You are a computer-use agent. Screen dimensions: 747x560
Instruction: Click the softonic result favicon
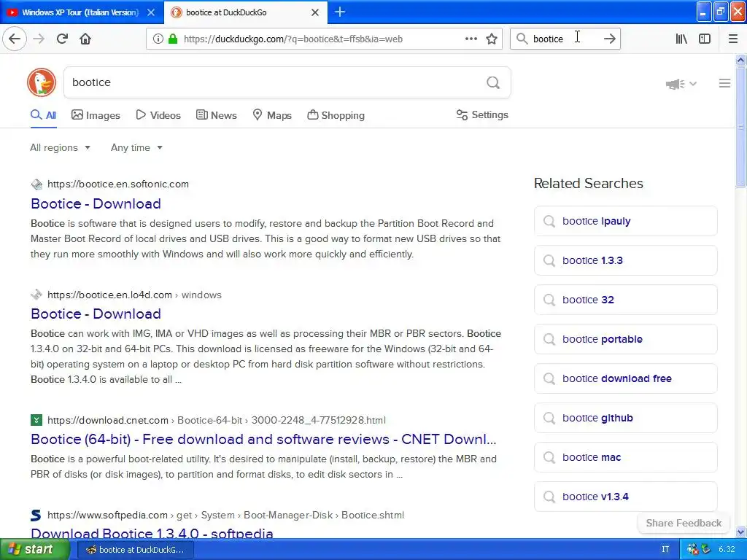pos(36,184)
